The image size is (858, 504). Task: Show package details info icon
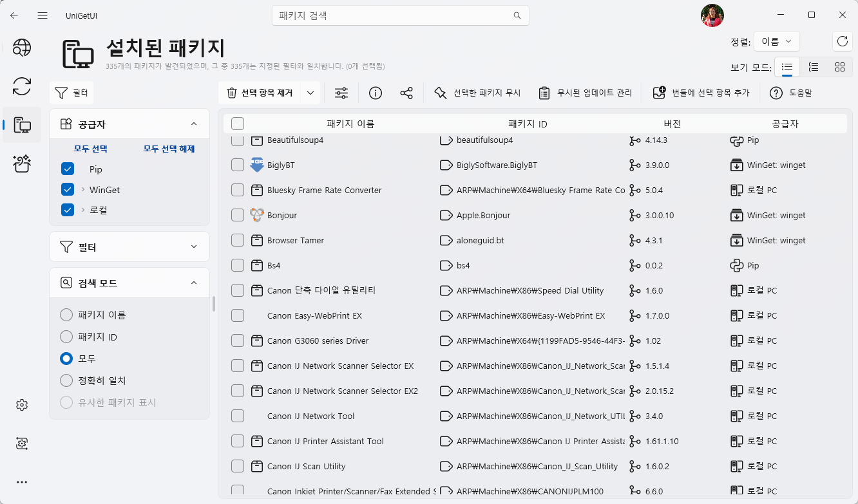tap(376, 93)
